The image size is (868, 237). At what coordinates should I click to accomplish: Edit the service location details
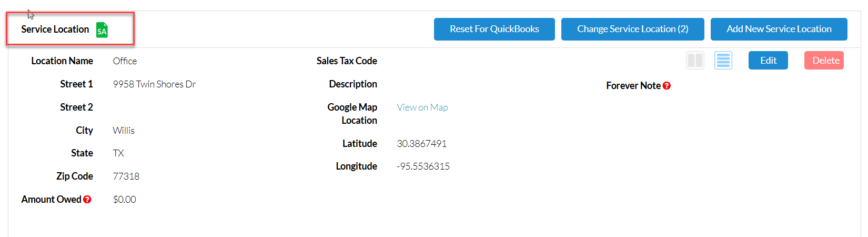coord(768,61)
